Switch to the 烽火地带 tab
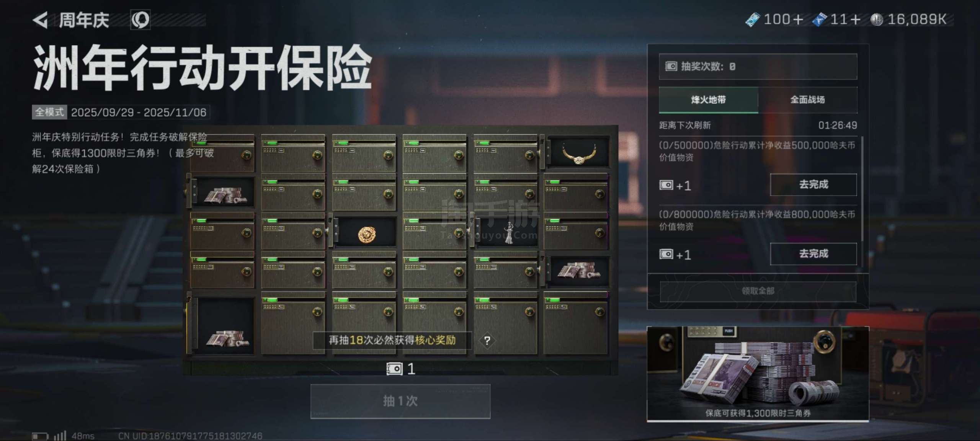This screenshot has height=441, width=980. coord(708,100)
